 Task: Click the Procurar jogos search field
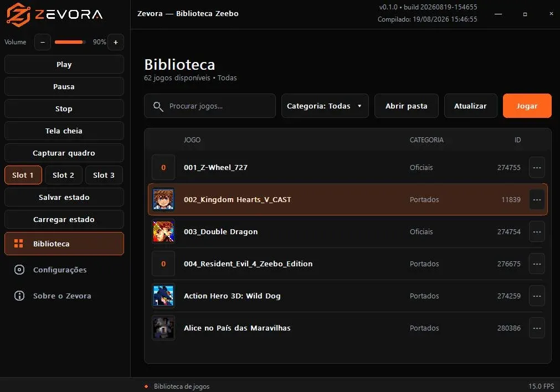pos(210,106)
